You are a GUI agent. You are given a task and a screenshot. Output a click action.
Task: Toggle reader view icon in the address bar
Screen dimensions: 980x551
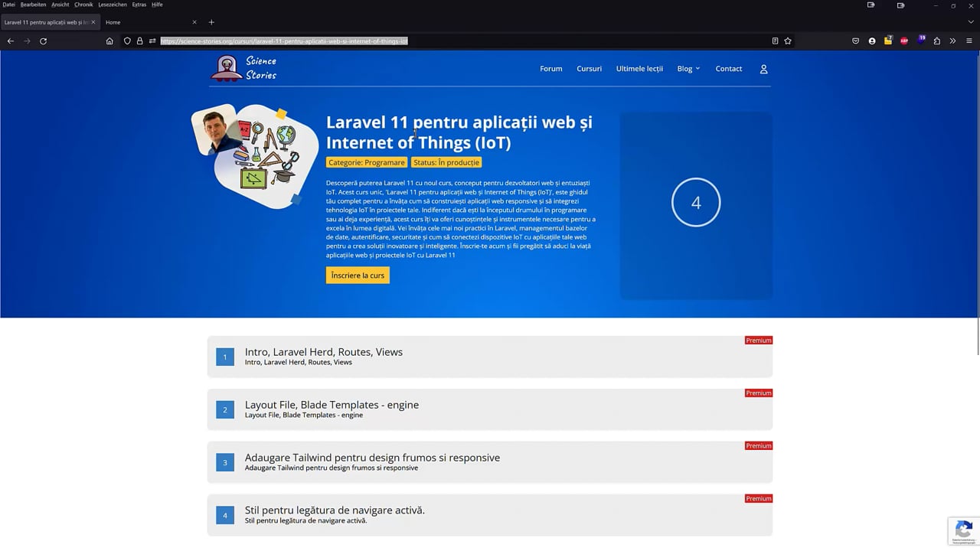[x=775, y=41]
